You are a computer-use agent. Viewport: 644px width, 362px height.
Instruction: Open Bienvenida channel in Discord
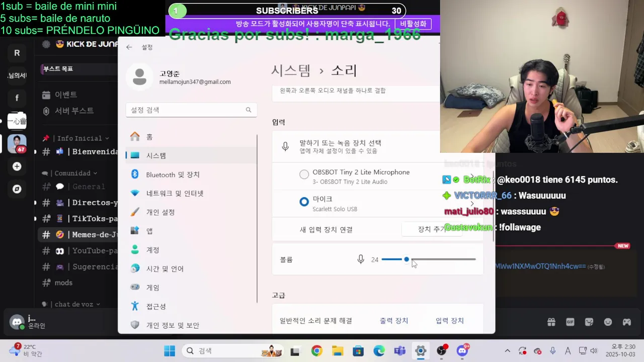[79, 152]
